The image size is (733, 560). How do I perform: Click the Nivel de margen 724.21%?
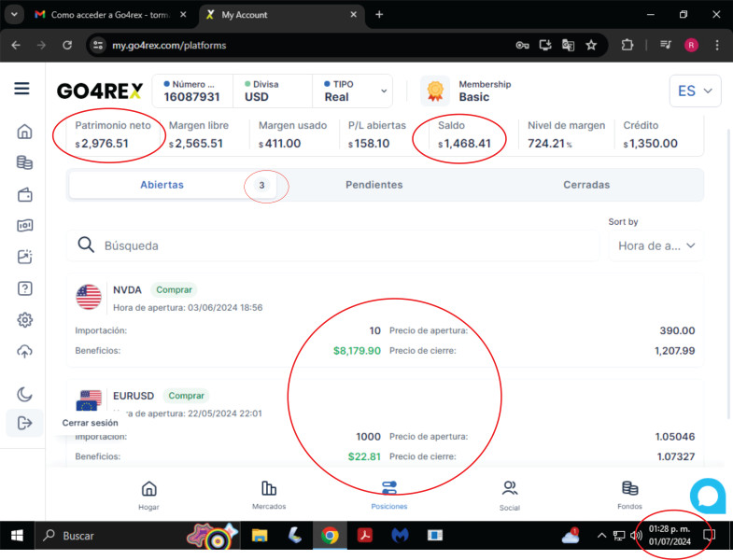point(550,144)
